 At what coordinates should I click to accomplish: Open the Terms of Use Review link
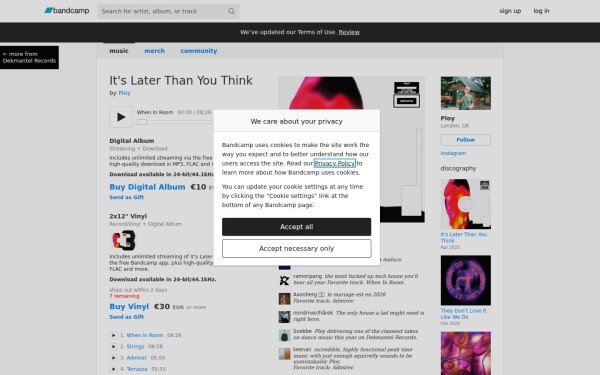pos(349,32)
